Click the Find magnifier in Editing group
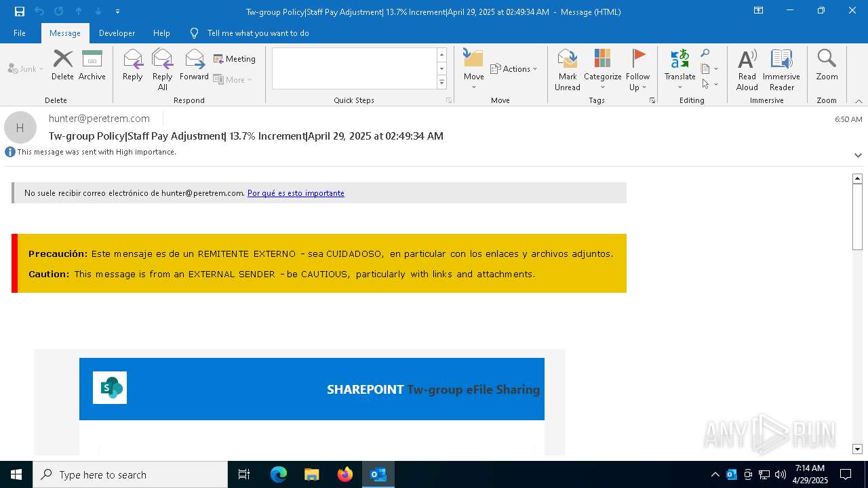 click(x=705, y=54)
